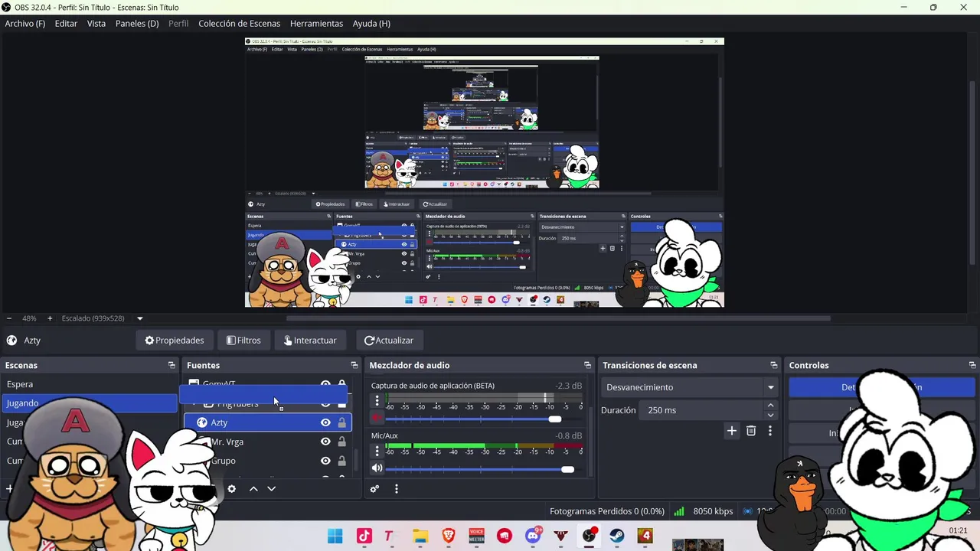Toggle the lock on the Mr. Vrga source

pyautogui.click(x=341, y=442)
